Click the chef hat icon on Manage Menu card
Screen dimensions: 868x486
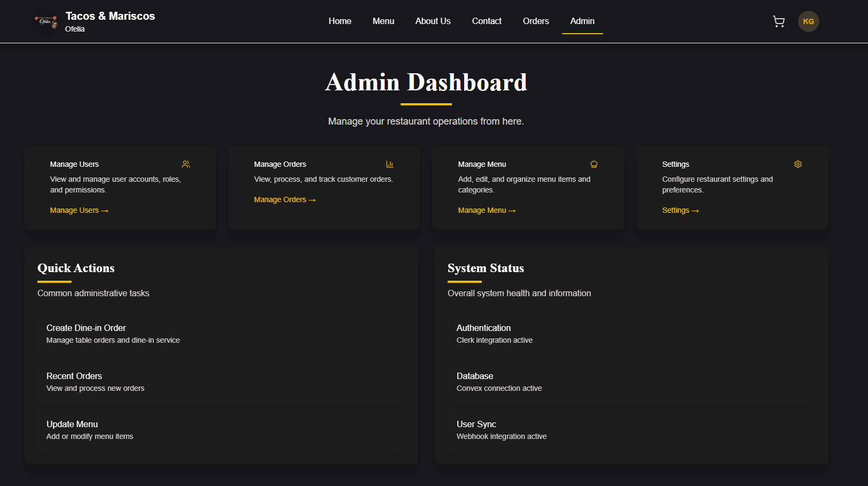[x=593, y=164]
